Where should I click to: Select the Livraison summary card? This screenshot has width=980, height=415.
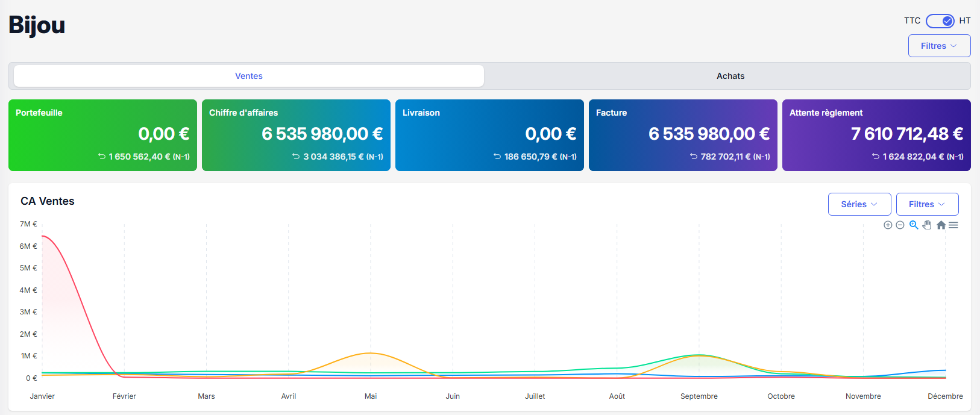pyautogui.click(x=489, y=135)
